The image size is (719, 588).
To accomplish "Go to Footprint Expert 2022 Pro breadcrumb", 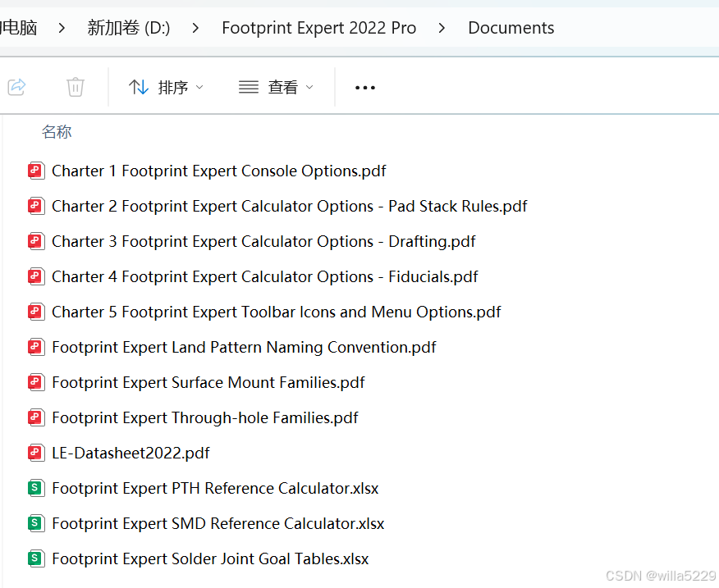I will (318, 28).
